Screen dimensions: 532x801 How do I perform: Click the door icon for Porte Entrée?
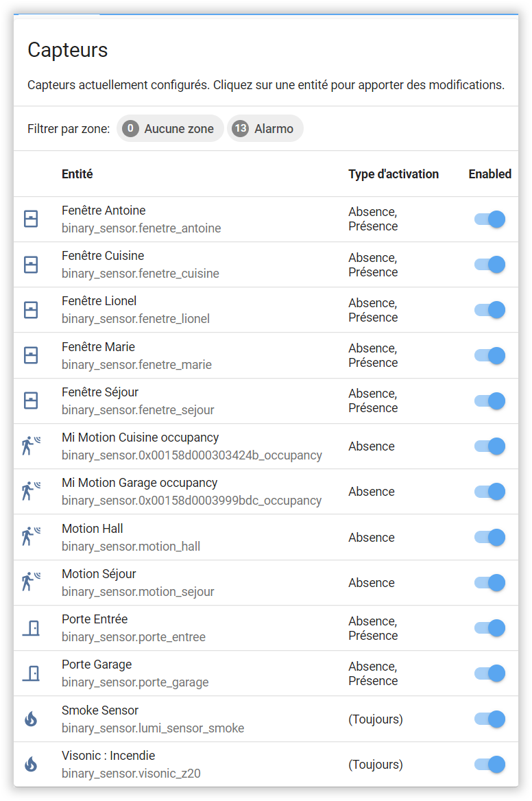[x=31, y=628]
